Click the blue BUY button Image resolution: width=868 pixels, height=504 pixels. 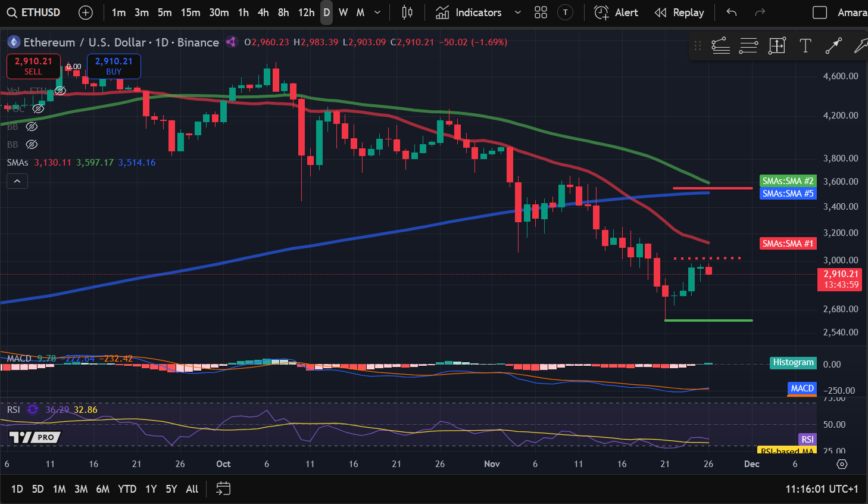coord(114,66)
